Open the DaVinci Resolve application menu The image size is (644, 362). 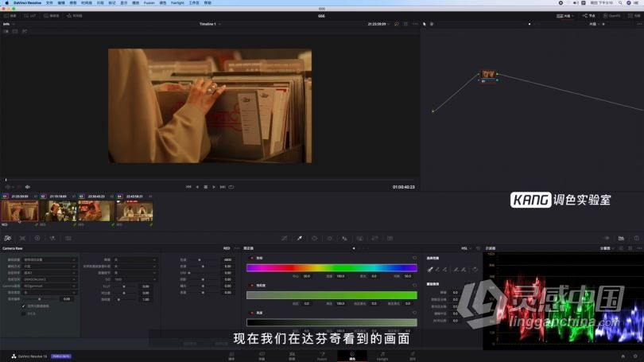[28, 3]
